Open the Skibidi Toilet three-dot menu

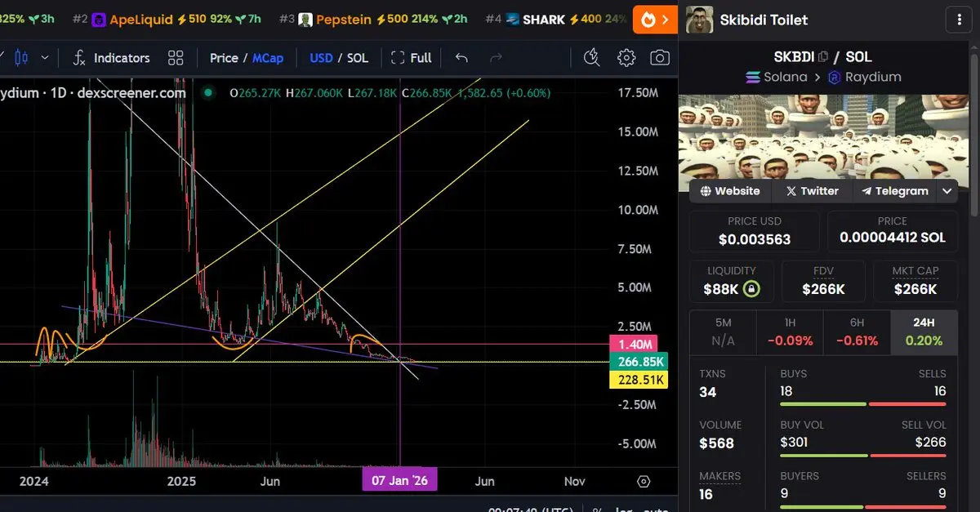(x=958, y=20)
